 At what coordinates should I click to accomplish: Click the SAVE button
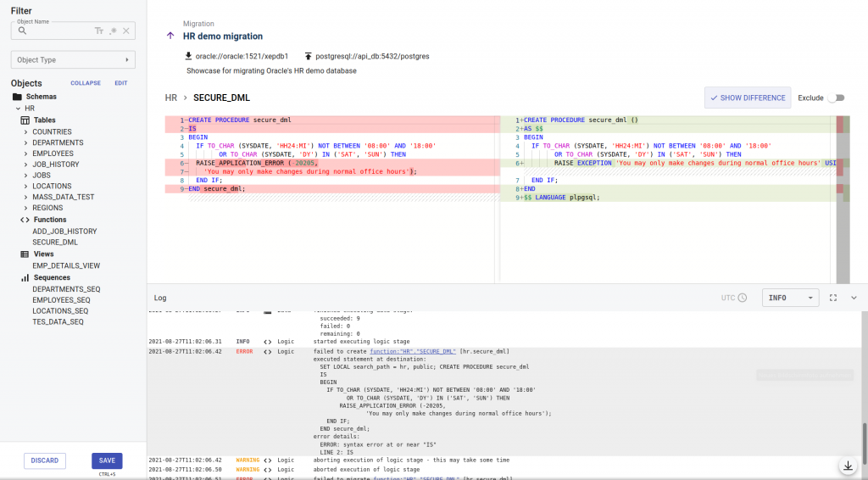(107, 460)
